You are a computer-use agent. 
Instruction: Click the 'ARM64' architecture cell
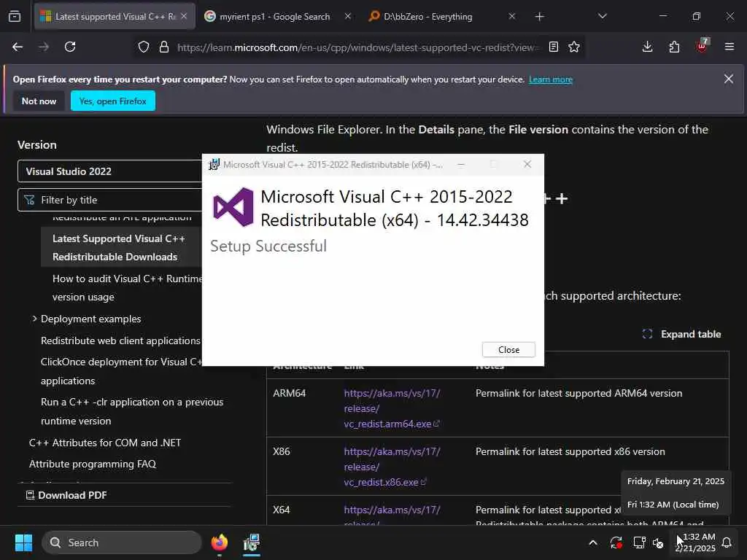coord(289,393)
